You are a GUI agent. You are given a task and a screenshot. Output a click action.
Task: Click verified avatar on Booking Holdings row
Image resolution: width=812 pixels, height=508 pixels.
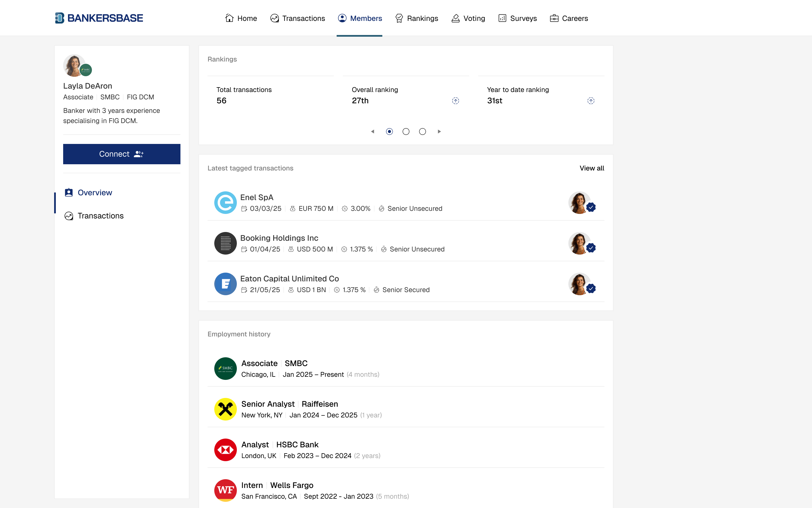[x=582, y=243]
